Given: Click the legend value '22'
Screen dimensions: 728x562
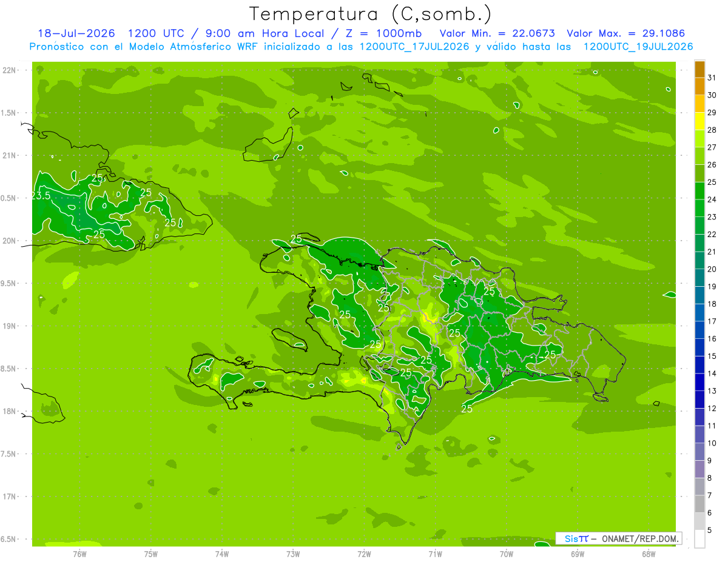Looking at the screenshot, I should 712,235.
